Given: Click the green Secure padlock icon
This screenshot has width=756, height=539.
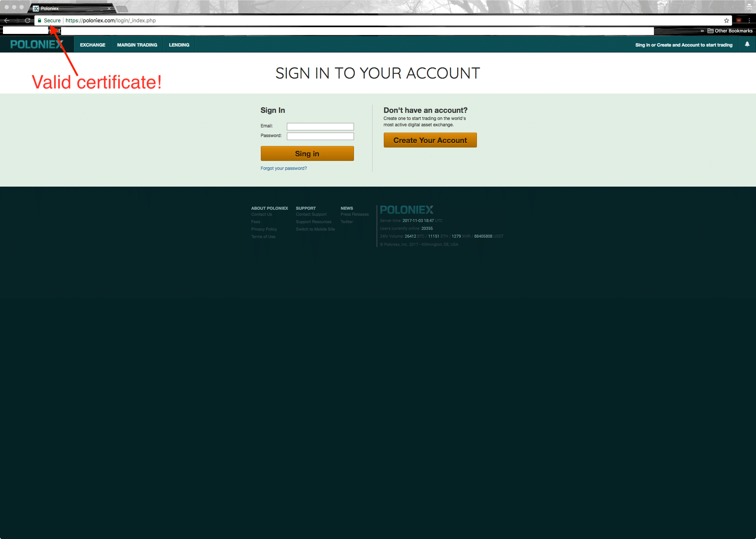Looking at the screenshot, I should [39, 20].
